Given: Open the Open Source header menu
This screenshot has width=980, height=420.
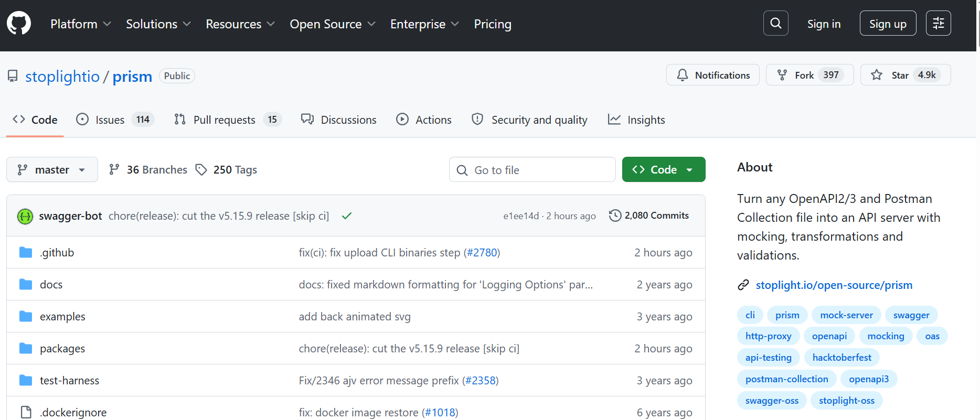Looking at the screenshot, I should (x=333, y=24).
